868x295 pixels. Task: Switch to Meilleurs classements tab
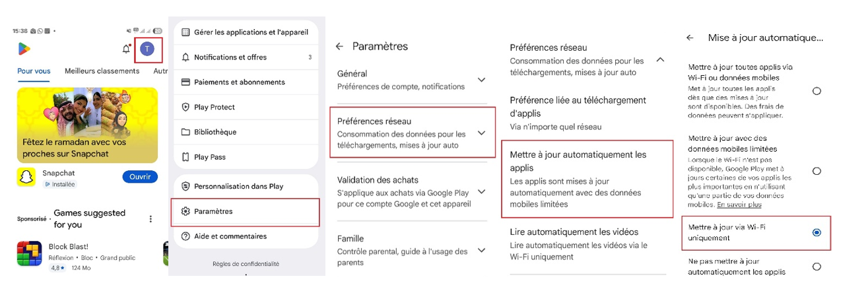click(x=102, y=71)
